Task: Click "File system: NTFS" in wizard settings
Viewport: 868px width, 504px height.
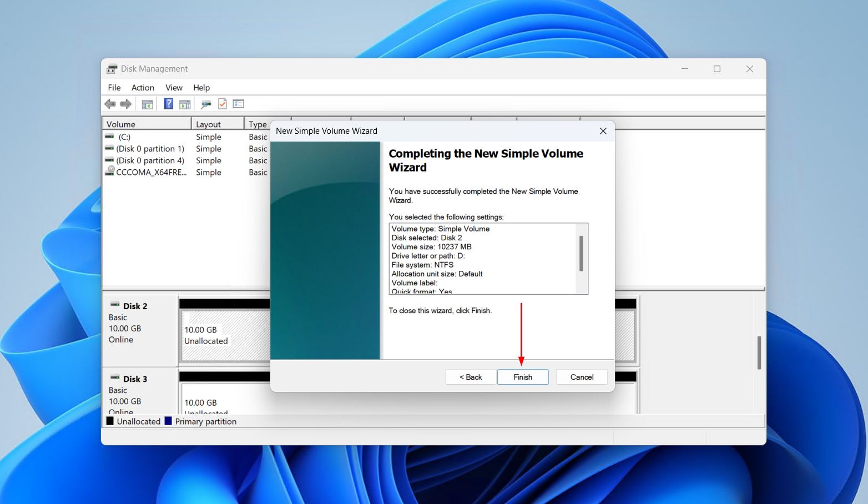Action: [423, 265]
